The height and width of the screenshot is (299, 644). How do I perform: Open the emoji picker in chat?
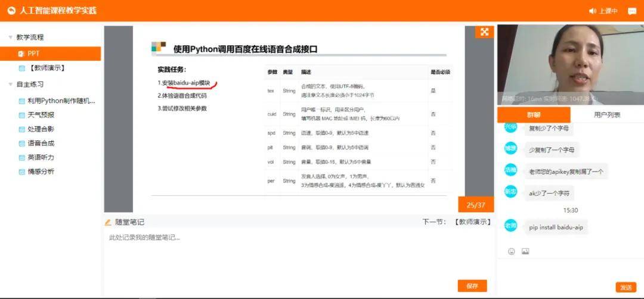(512, 251)
